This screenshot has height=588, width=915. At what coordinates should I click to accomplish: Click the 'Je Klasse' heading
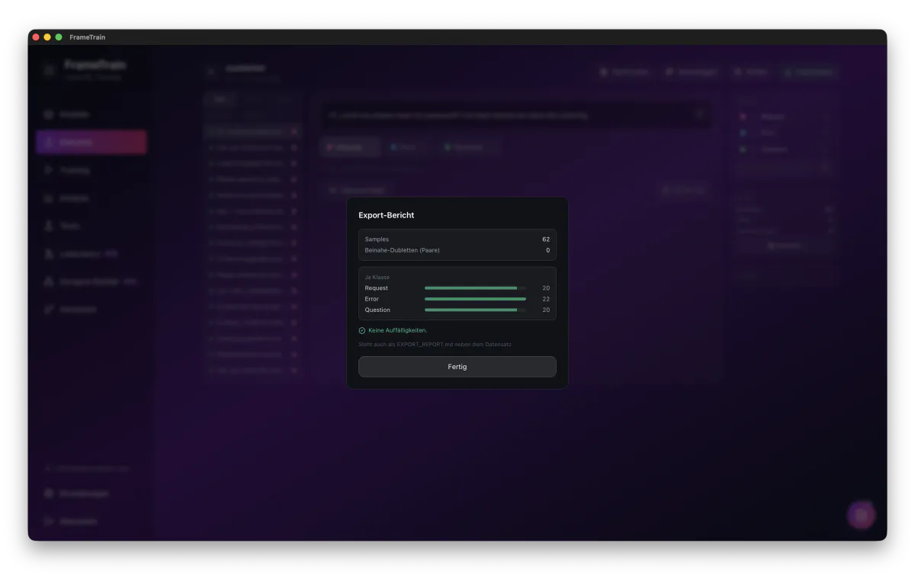[x=377, y=278]
